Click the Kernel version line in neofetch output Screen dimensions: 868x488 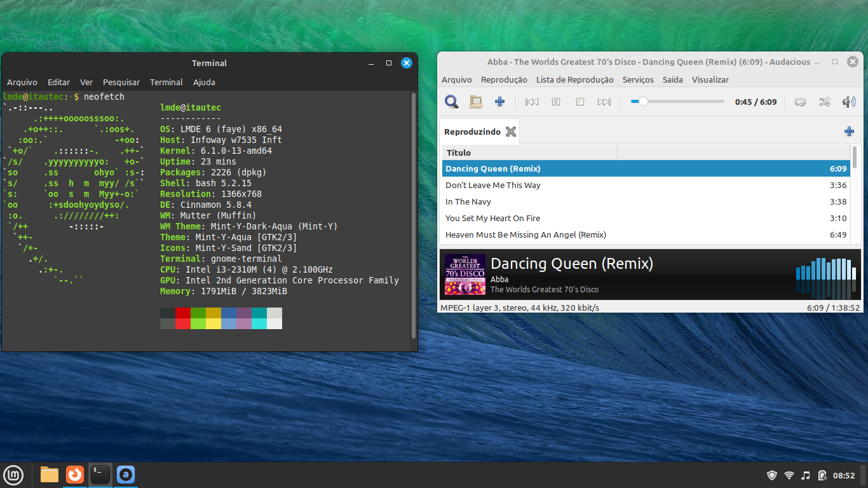coord(216,151)
